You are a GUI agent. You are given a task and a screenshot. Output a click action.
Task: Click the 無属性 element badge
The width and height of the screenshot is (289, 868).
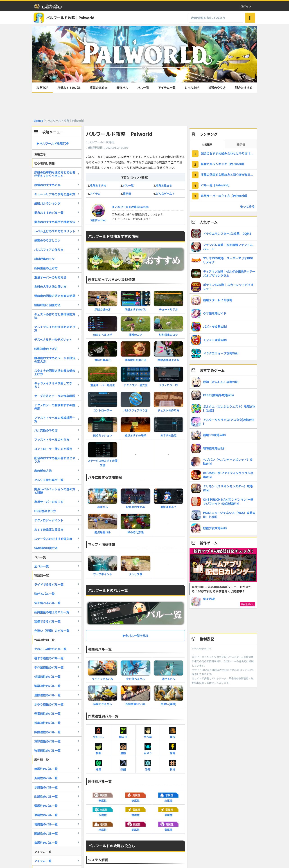click(103, 795)
